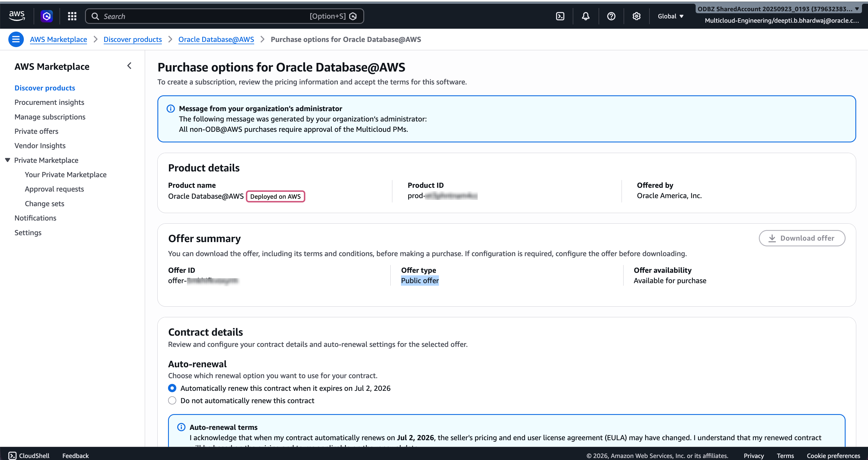The image size is (868, 460).
Task: Click the Auto-renewal terms info icon
Action: 181,427
